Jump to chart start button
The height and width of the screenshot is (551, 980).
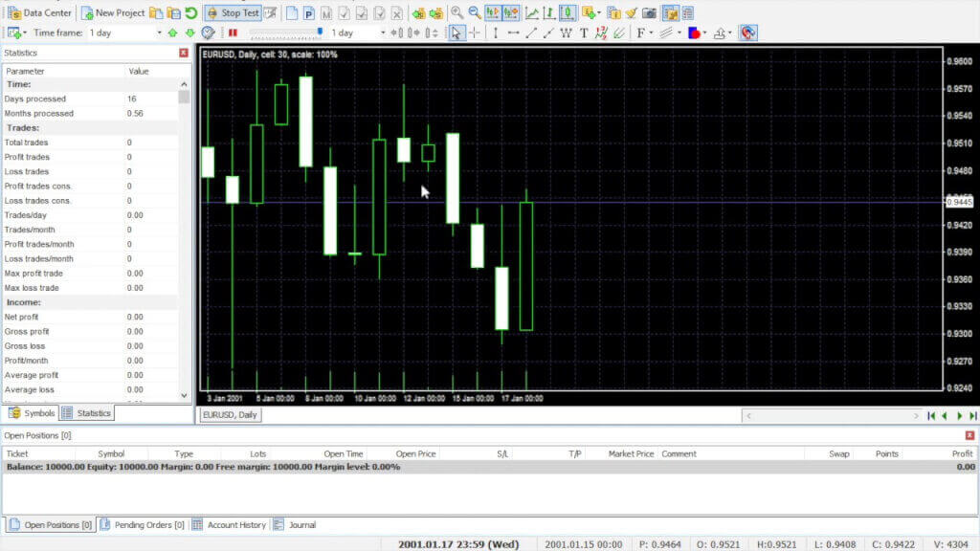[x=931, y=415]
